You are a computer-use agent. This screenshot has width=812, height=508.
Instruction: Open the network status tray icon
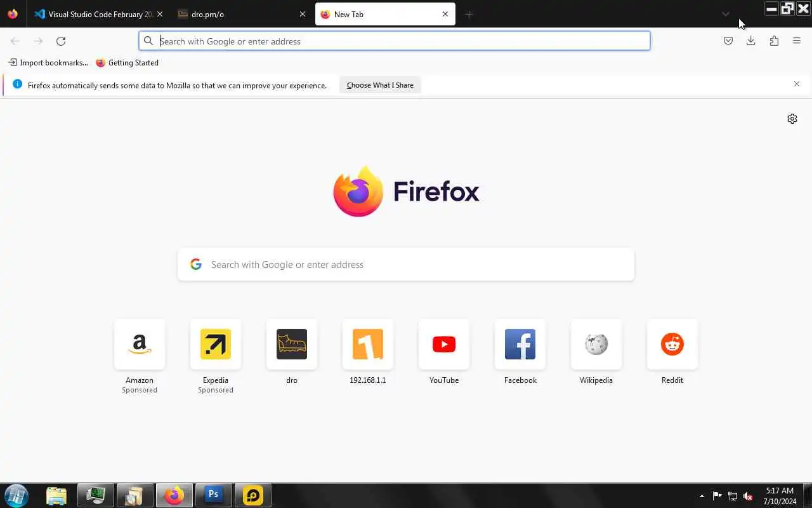[733, 496]
